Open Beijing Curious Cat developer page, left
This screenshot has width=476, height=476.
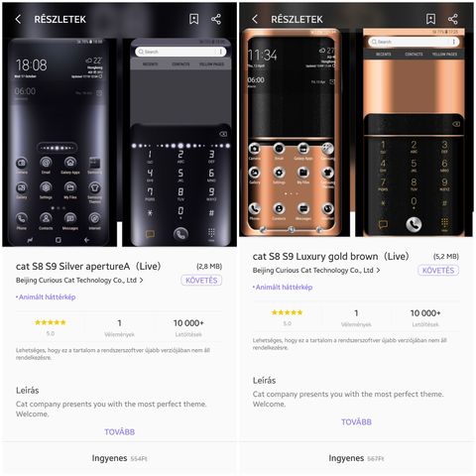tap(79, 281)
